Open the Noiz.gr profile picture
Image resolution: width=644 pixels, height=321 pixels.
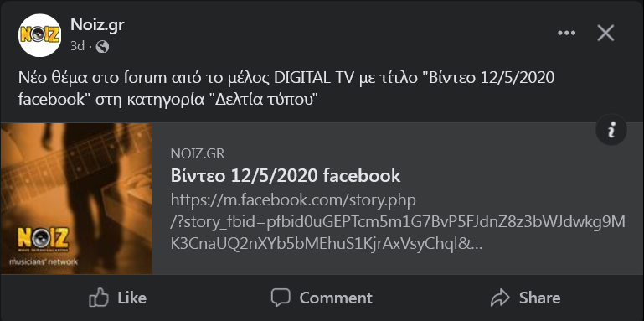(x=40, y=35)
